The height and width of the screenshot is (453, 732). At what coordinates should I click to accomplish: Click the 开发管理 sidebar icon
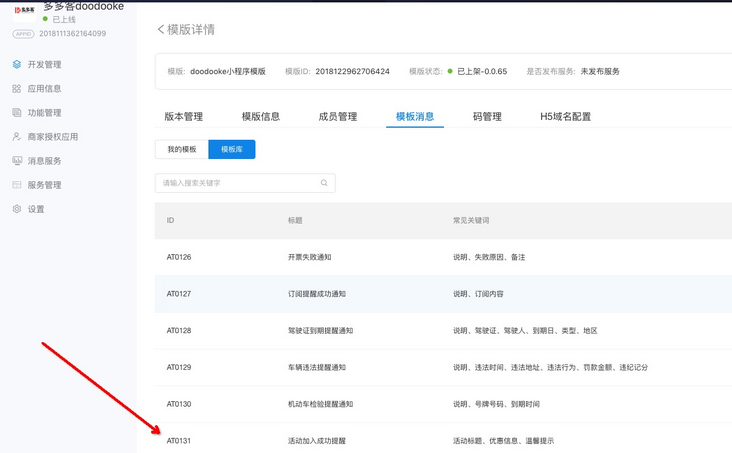coord(17,65)
